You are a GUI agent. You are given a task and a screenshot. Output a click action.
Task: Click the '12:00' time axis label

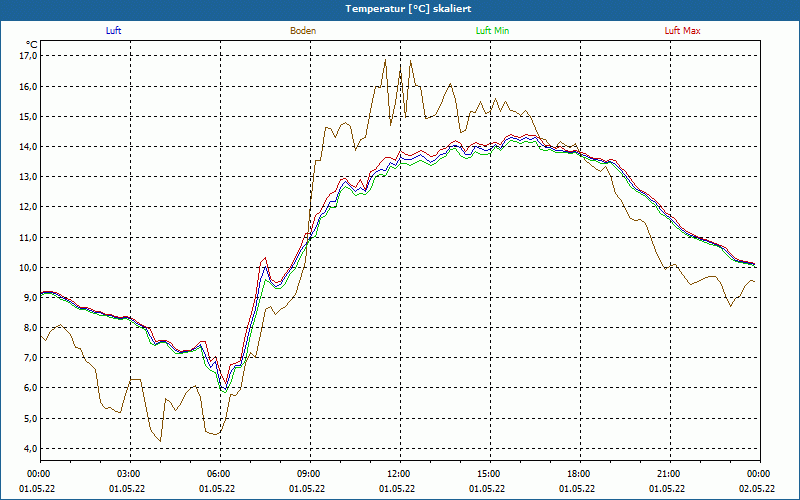tap(400, 474)
